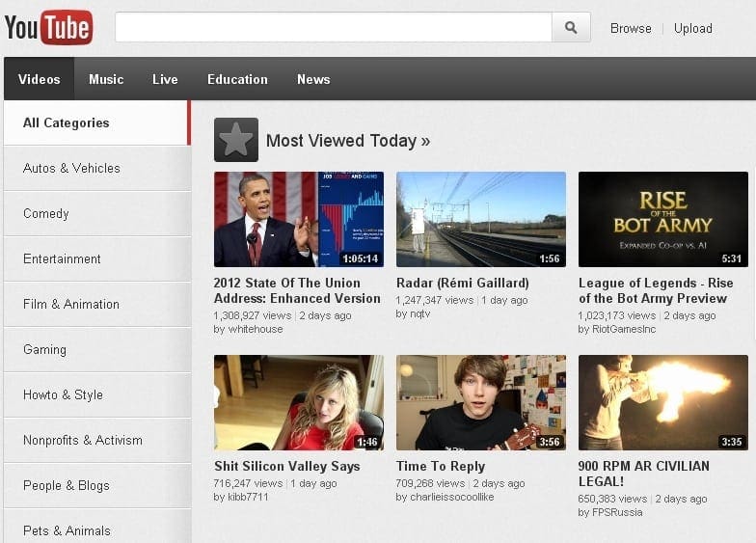Select the Autos & Vehicles category
This screenshot has height=543, width=756.
pos(71,168)
